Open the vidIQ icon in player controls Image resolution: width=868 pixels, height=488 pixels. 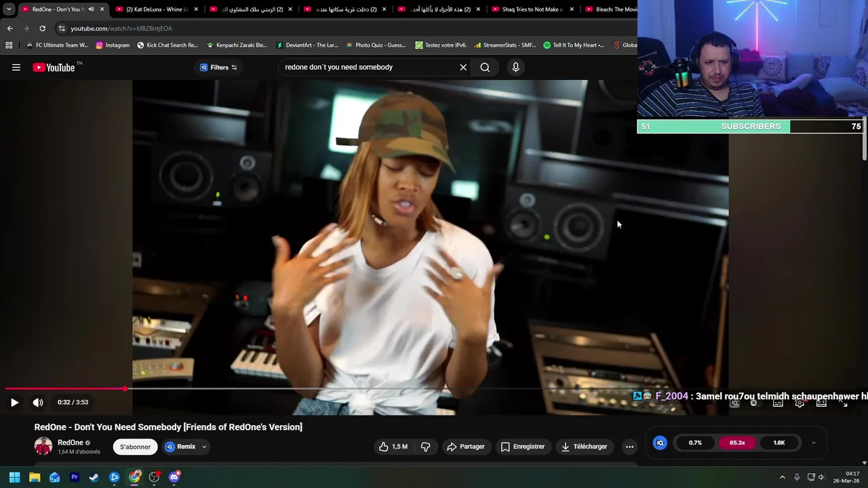pyautogui.click(x=734, y=403)
